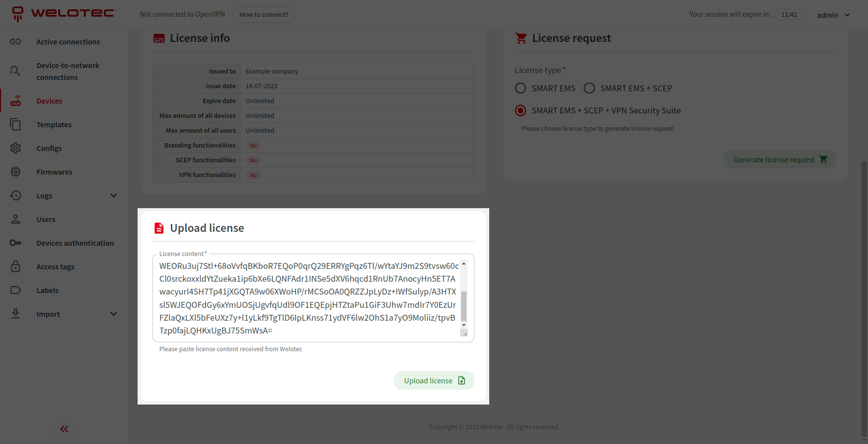Open Devices via the antenna icon

pyautogui.click(x=16, y=101)
